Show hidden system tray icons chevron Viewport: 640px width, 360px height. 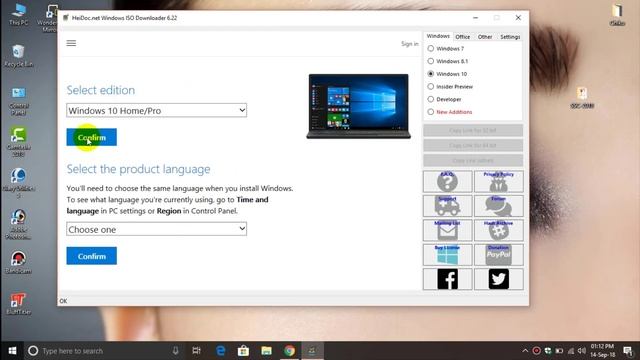525,351
